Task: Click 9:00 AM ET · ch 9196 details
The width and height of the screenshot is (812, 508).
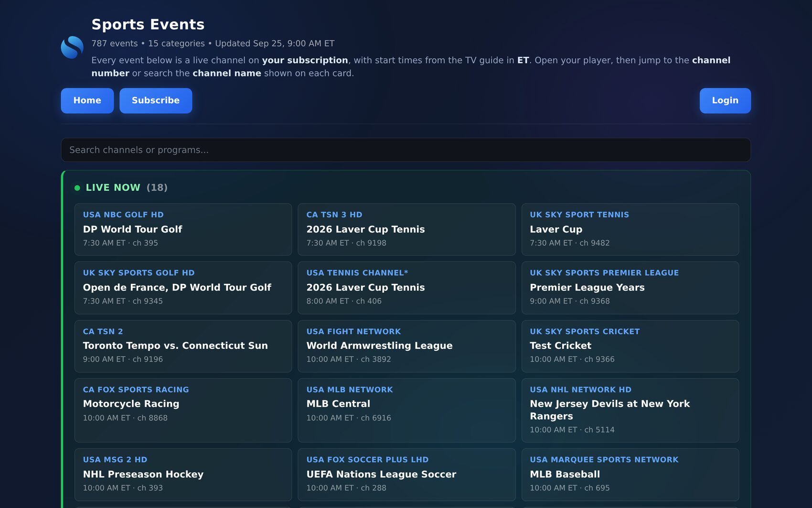Action: tap(123, 359)
